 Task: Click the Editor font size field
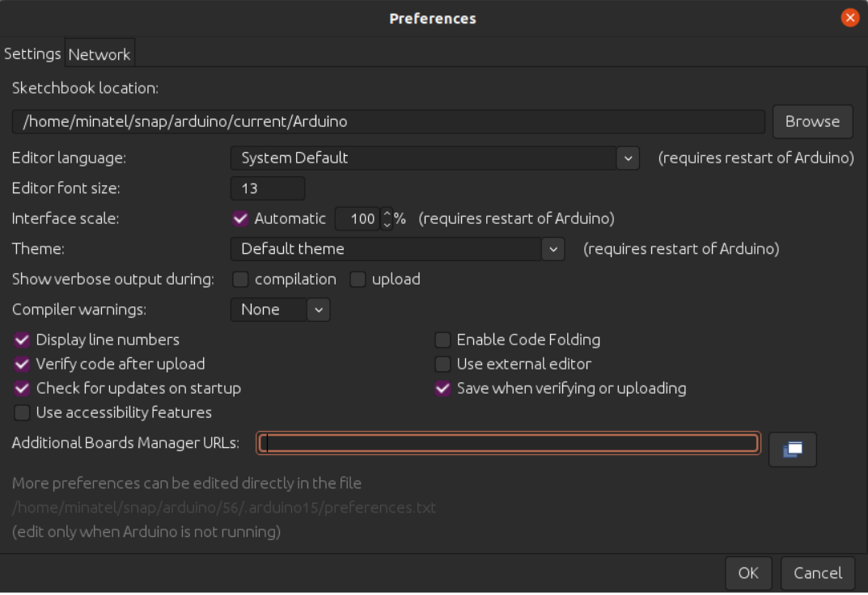[x=267, y=188]
